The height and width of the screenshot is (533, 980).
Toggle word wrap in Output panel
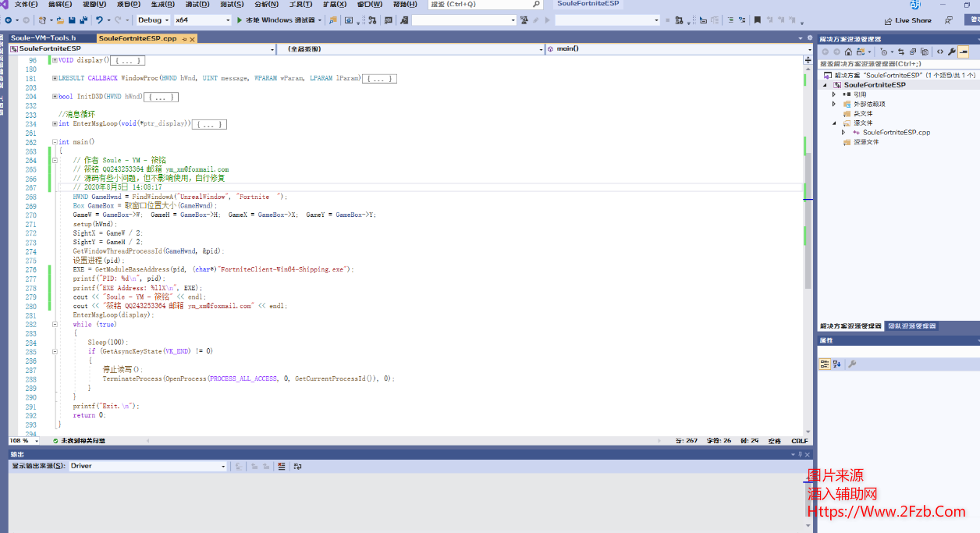[296, 466]
